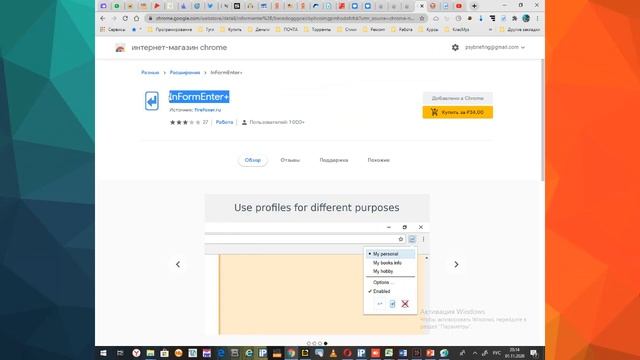Screen dimensions: 640x360
Task: Click the yellow Купить purchase button
Action: (x=458, y=112)
